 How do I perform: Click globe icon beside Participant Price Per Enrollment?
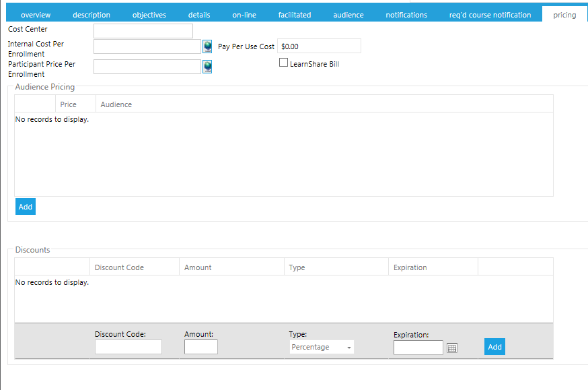pyautogui.click(x=207, y=66)
